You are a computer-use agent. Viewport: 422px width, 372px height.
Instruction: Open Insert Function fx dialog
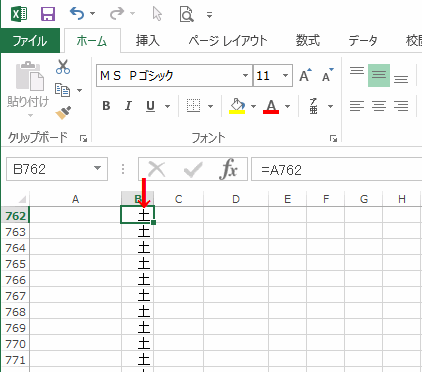tap(229, 169)
